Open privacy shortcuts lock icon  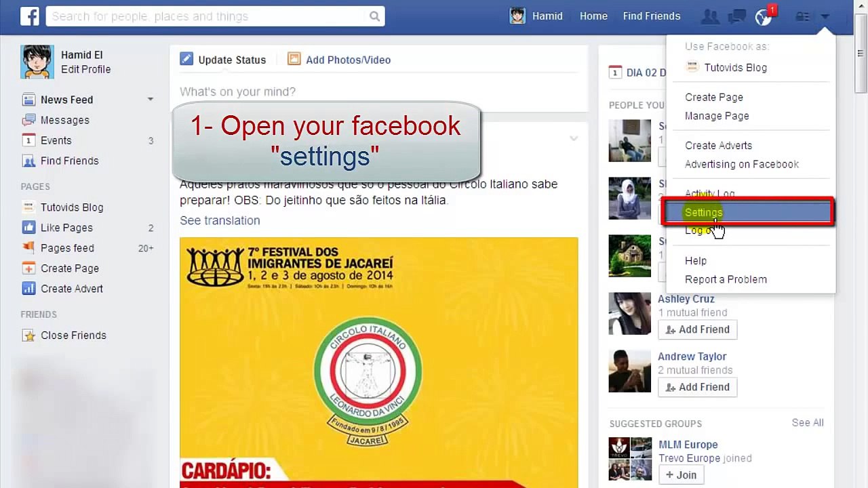coord(803,16)
